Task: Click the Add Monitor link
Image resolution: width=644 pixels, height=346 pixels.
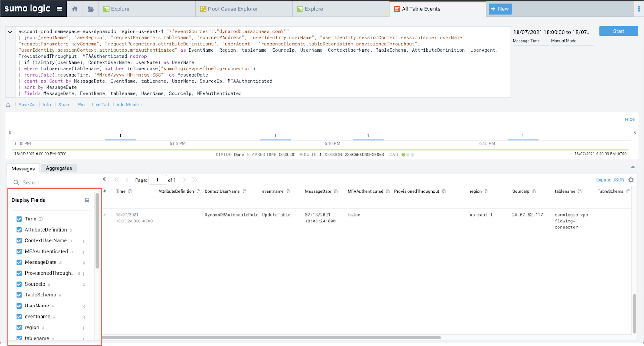Action: point(129,105)
